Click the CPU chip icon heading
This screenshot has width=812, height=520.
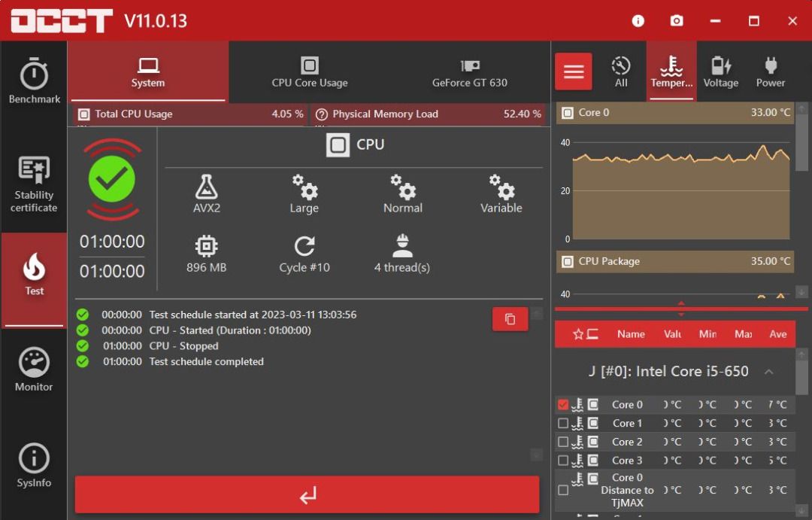[x=338, y=144]
